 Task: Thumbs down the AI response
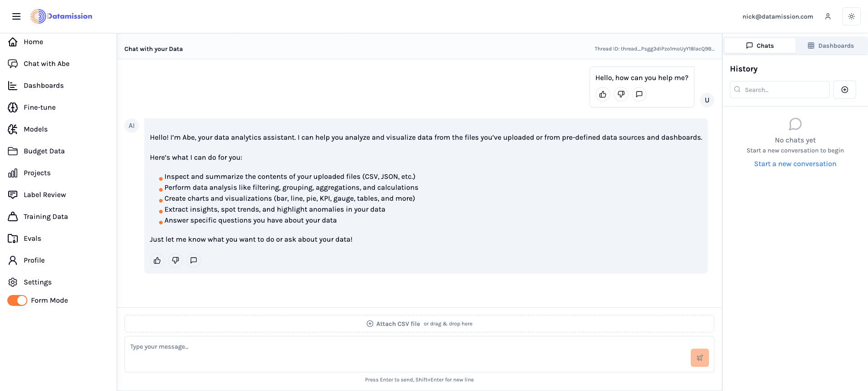pos(175,260)
